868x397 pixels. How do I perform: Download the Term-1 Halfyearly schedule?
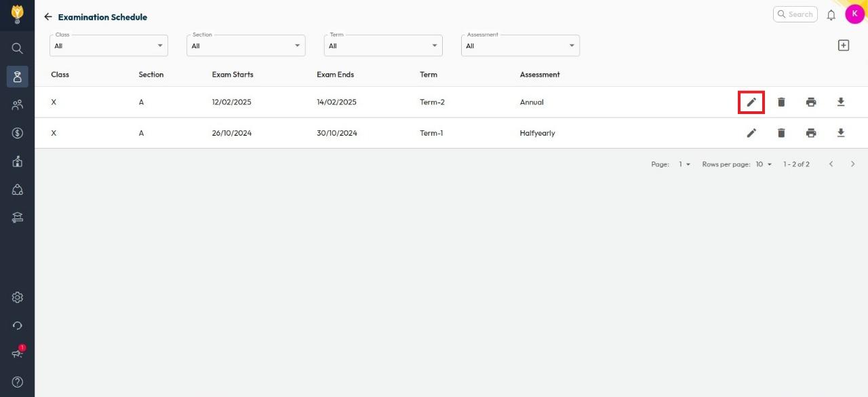click(x=841, y=133)
